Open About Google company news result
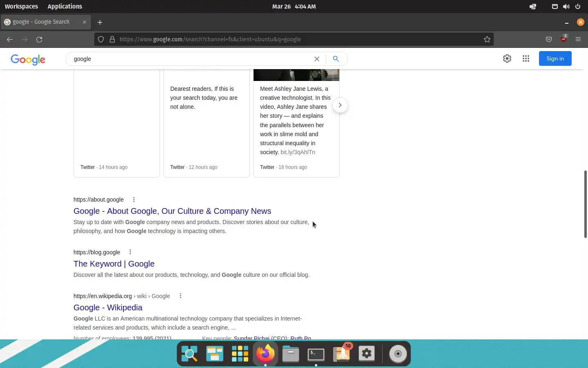Image resolution: width=588 pixels, height=368 pixels. coord(172,211)
